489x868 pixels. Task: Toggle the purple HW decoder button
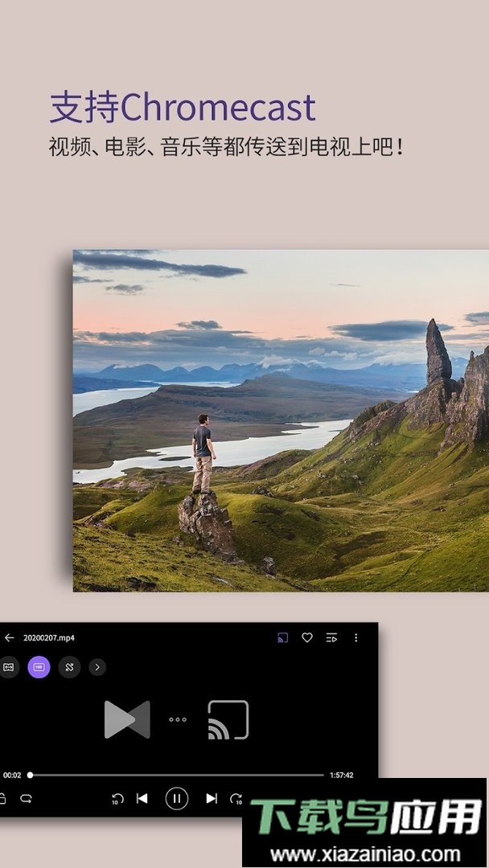click(39, 667)
